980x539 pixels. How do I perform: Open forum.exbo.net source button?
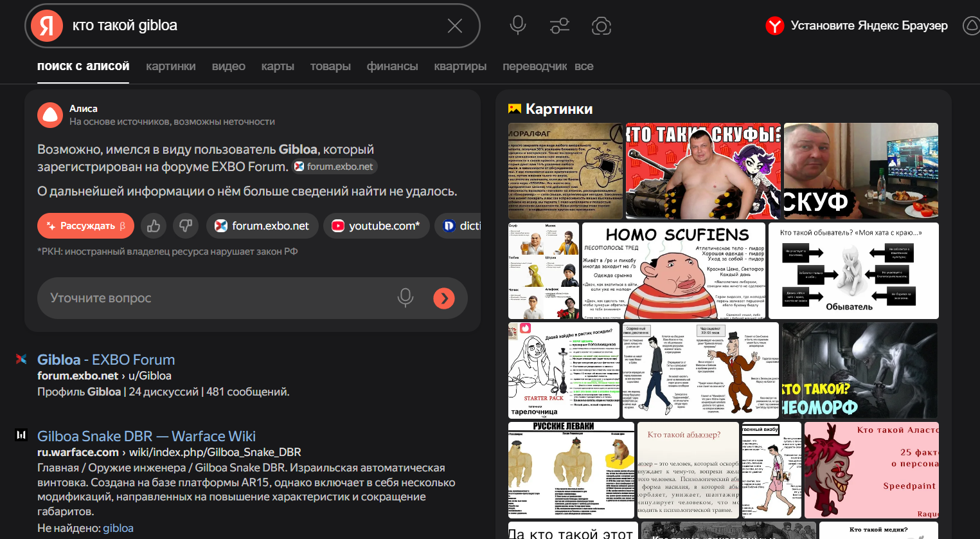(262, 226)
